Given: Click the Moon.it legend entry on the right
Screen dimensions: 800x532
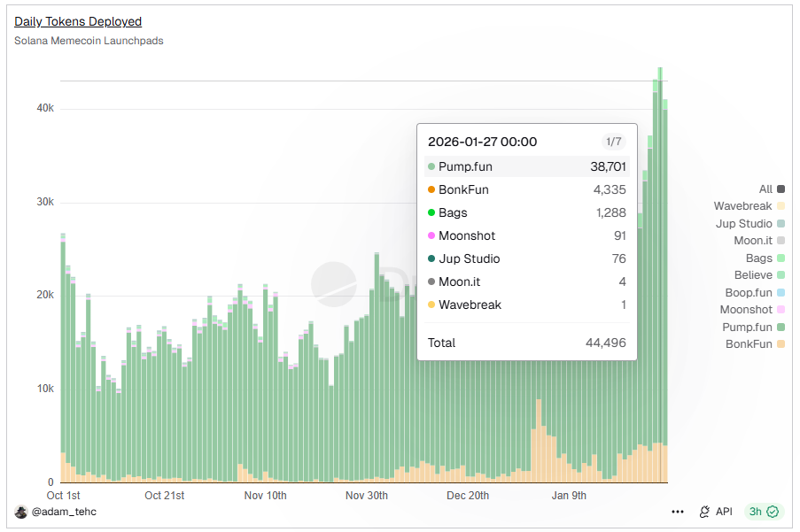Looking at the screenshot, I should point(758,241).
